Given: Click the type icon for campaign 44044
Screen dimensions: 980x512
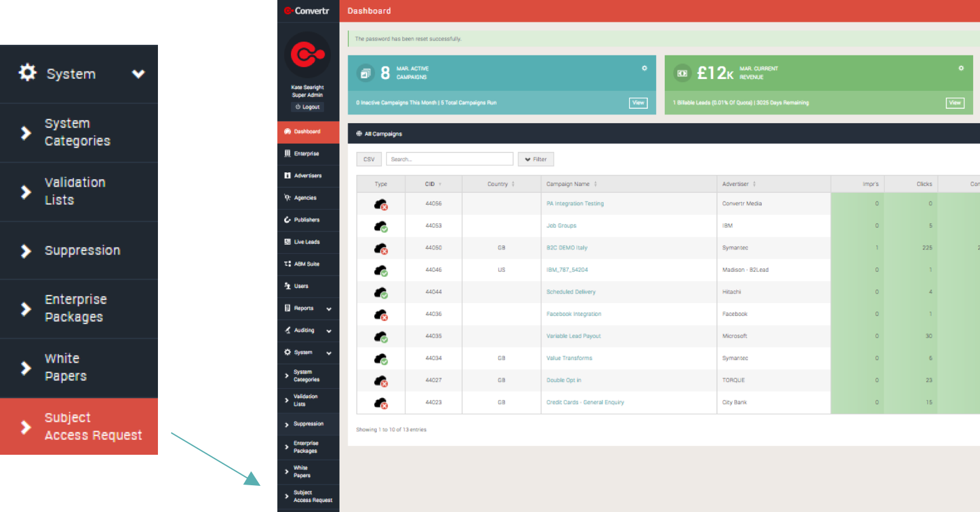Looking at the screenshot, I should [381, 292].
